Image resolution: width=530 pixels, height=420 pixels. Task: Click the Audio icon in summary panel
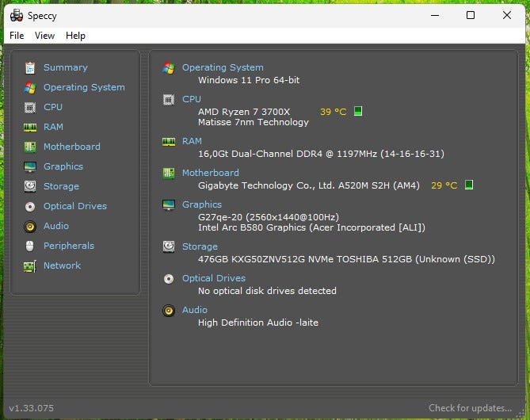click(169, 311)
